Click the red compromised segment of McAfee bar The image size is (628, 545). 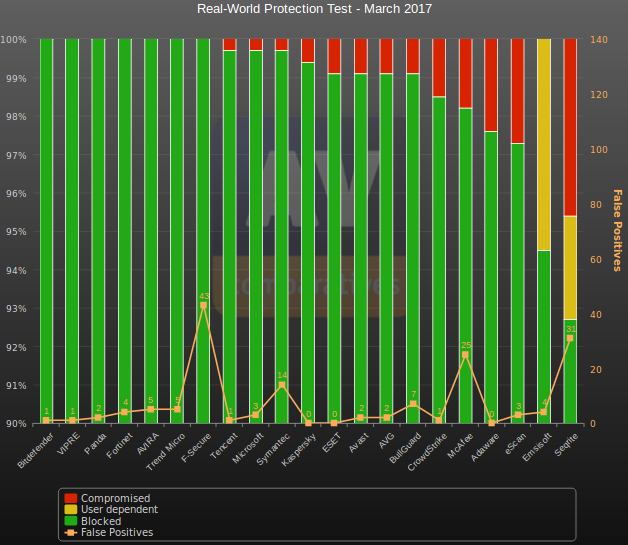coord(465,74)
